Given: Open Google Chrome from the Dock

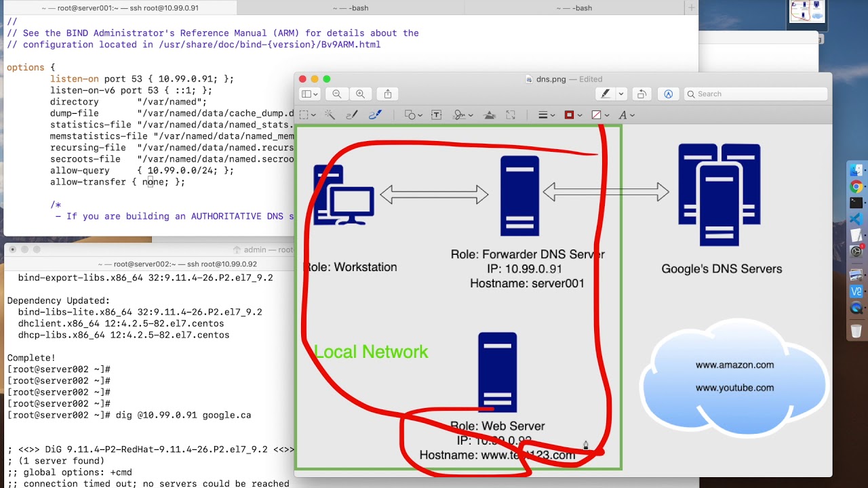Looking at the screenshot, I should [856, 186].
